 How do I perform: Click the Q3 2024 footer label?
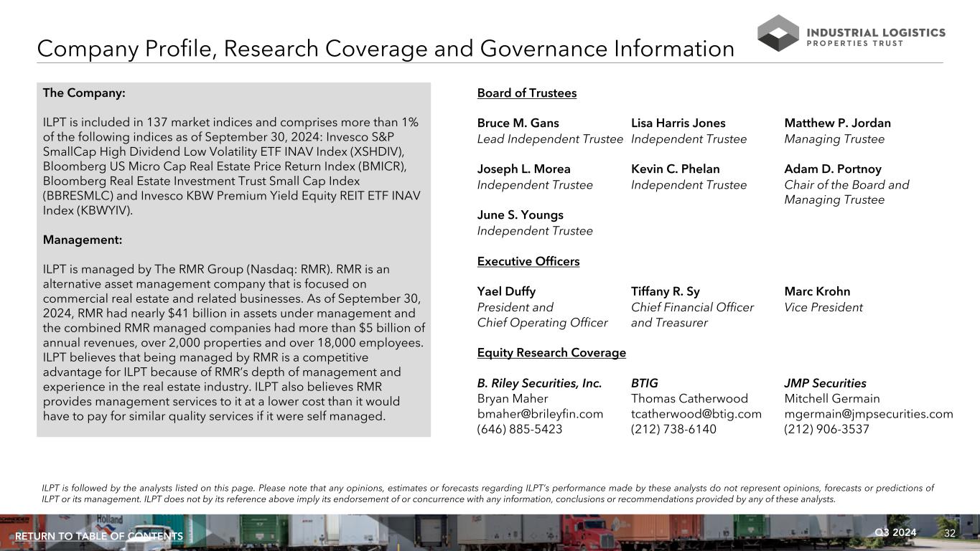895,532
